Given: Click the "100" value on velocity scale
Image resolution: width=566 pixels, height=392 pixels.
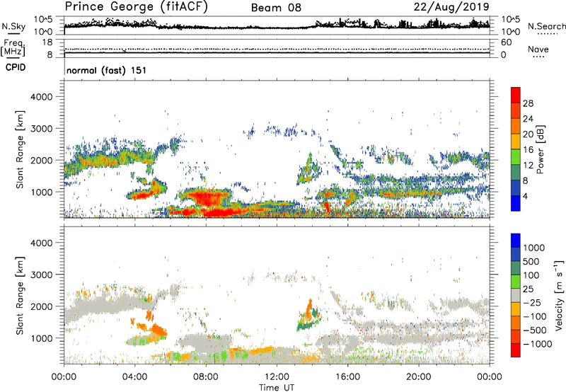Looking at the screenshot, I should click(532, 275).
